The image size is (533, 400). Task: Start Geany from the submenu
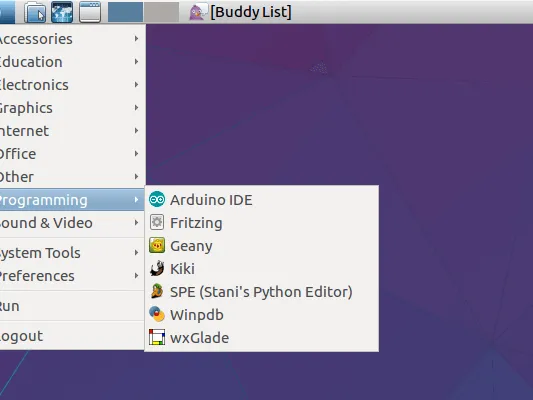(262, 246)
